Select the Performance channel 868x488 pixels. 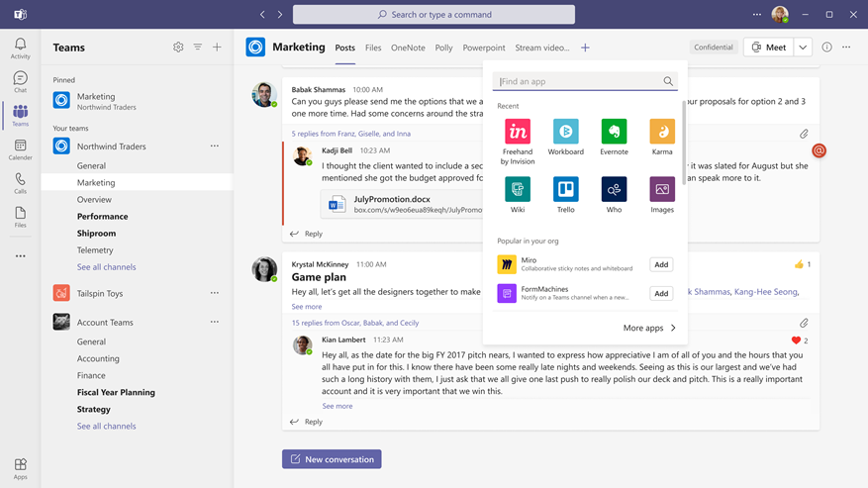(x=102, y=217)
